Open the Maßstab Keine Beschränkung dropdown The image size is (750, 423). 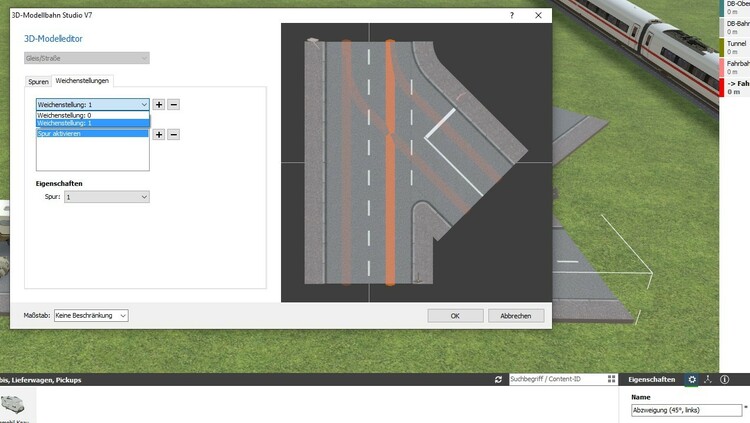pos(91,315)
